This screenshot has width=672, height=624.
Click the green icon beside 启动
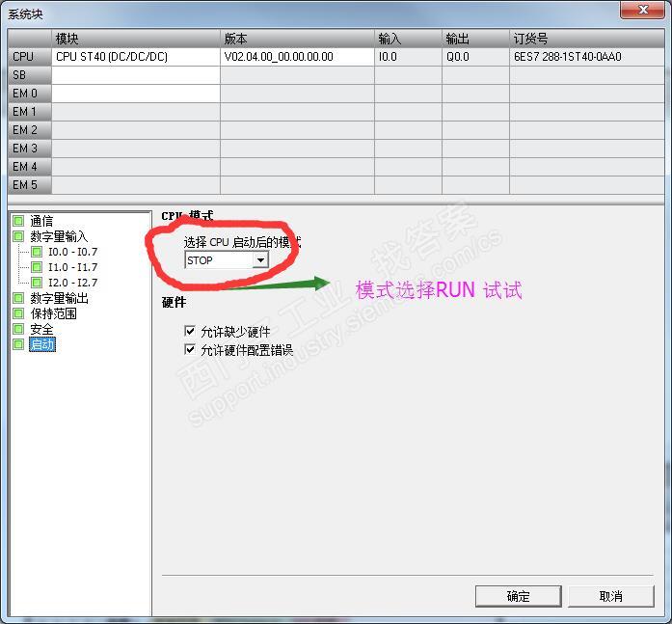click(x=18, y=344)
